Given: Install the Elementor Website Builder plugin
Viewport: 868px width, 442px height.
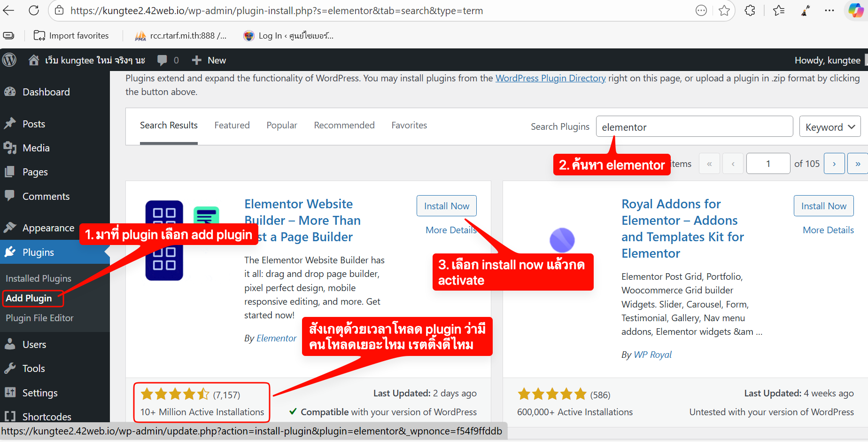Looking at the screenshot, I should point(446,206).
